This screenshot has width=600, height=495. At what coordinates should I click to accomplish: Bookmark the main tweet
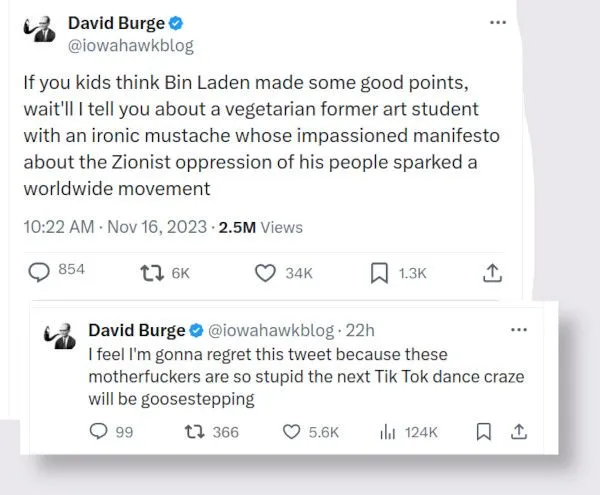point(379,272)
